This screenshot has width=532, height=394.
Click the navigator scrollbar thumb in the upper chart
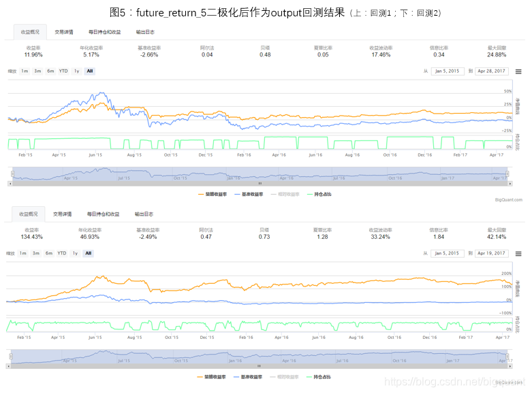tap(260, 184)
